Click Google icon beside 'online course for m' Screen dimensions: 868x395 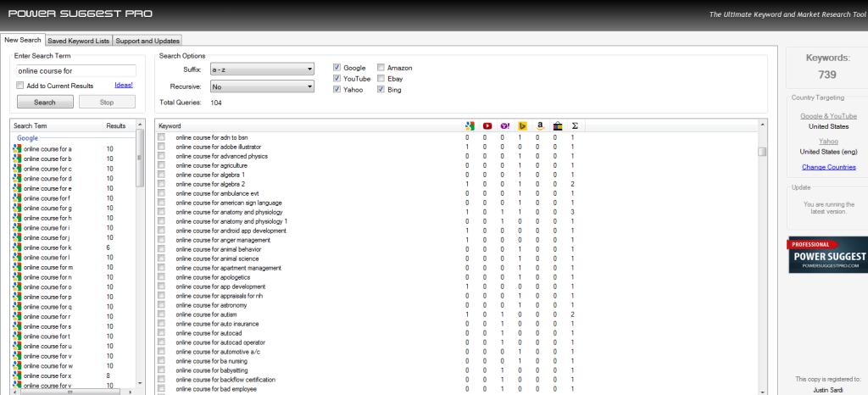coord(17,267)
